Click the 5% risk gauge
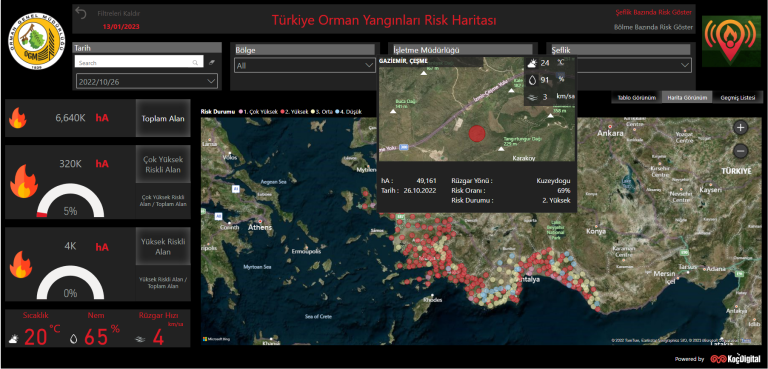 click(71, 201)
